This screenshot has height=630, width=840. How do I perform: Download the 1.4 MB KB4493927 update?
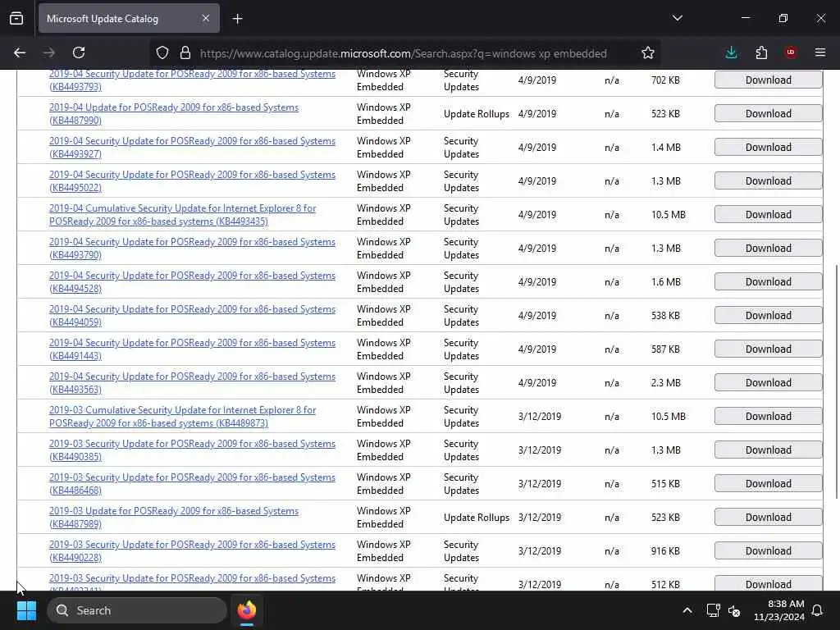[768, 148]
